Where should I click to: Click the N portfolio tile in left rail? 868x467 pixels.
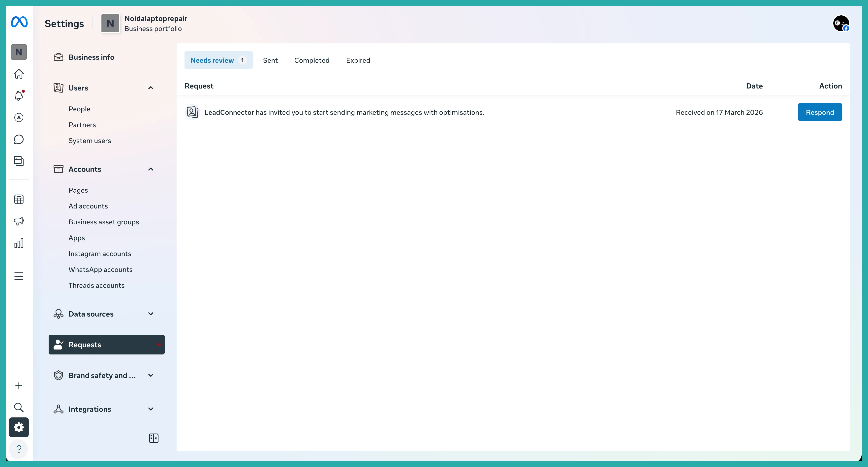pyautogui.click(x=19, y=52)
